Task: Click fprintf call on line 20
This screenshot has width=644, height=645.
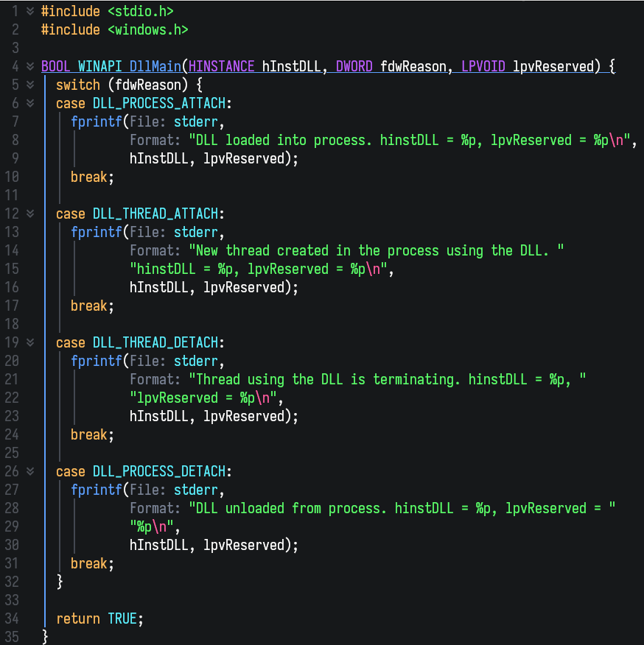Action: (97, 361)
